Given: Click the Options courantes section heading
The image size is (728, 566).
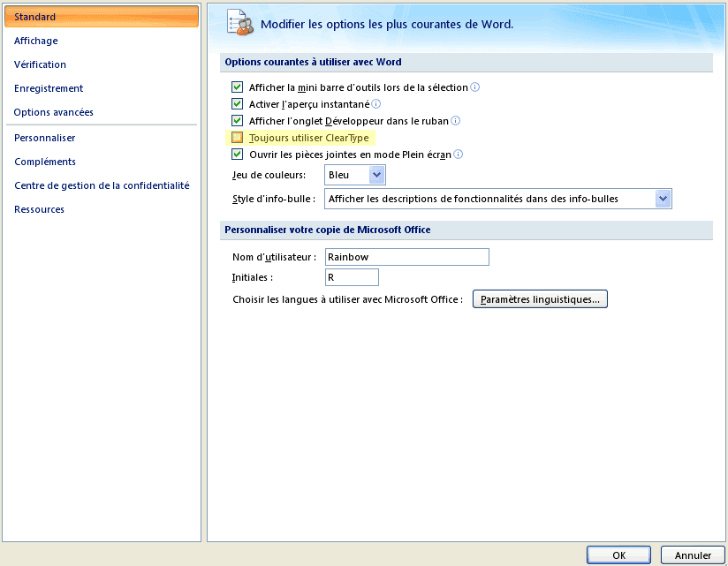Looking at the screenshot, I should click(313, 62).
